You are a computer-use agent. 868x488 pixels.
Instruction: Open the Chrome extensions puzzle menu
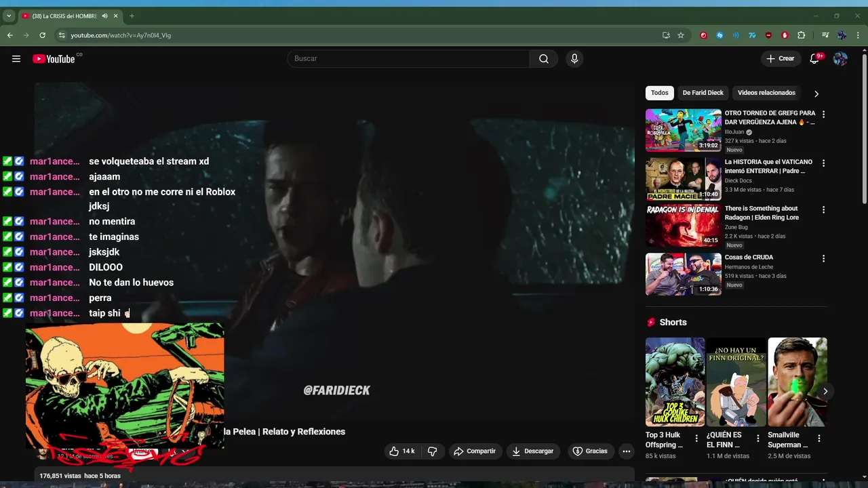pos(801,35)
